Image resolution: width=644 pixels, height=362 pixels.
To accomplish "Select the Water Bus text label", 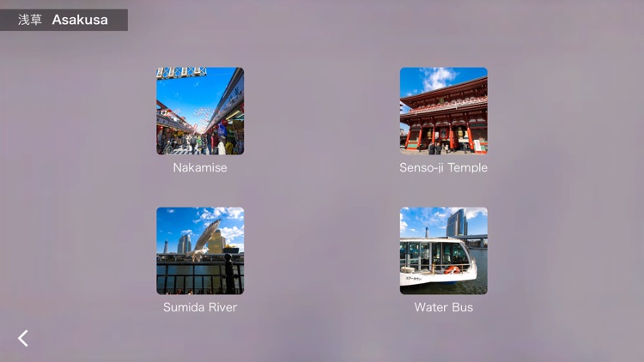I will point(444,307).
